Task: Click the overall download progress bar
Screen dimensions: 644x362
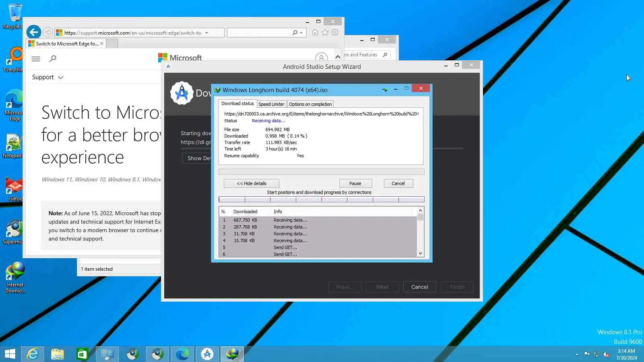Action: coord(322,172)
